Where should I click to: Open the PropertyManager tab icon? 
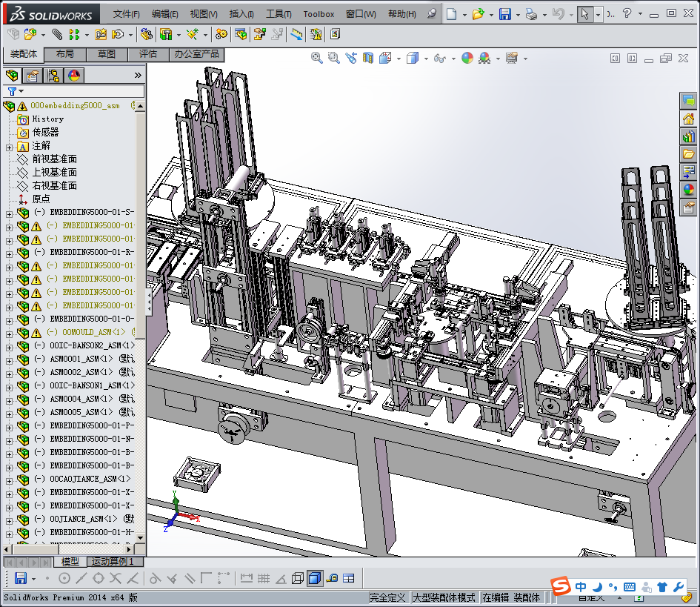[x=32, y=75]
